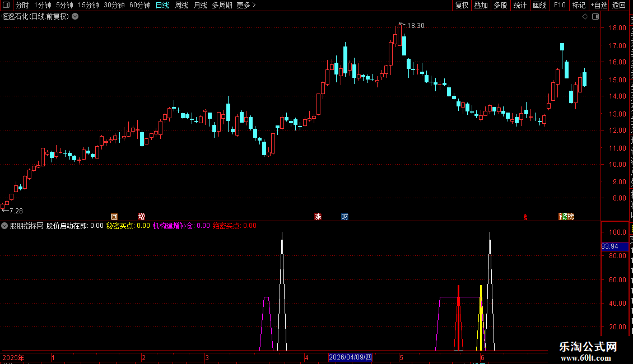The image size is (633, 364).
Task: Click the 回 event marker icon
Action: [114, 217]
